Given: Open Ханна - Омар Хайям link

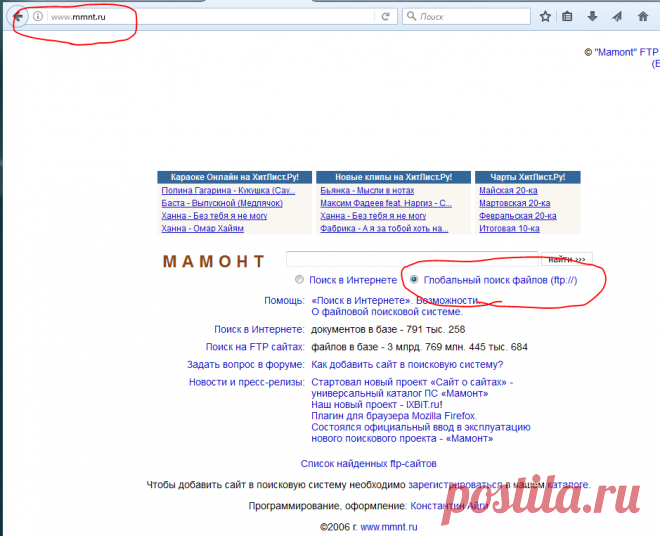Looking at the screenshot, I should (x=202, y=228).
